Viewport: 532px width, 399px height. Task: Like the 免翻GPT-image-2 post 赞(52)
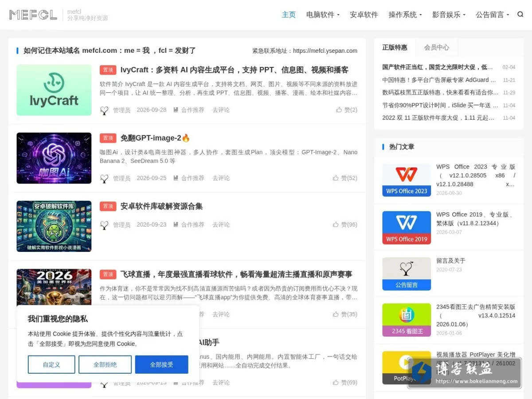tap(345, 178)
